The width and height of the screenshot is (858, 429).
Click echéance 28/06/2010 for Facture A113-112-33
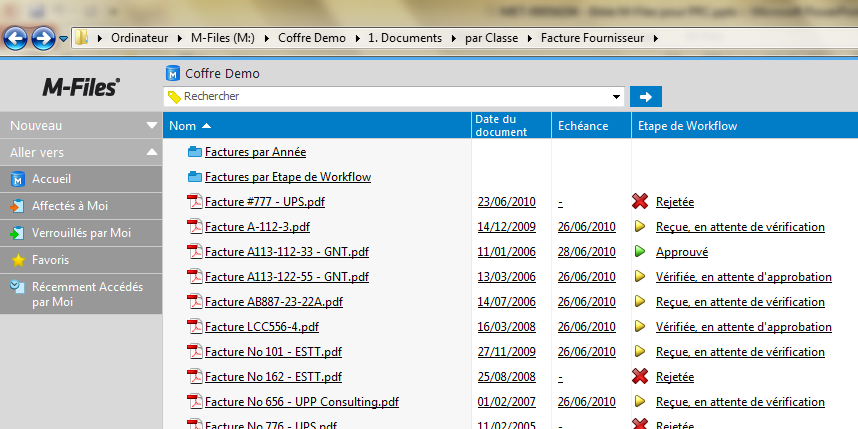click(x=587, y=252)
